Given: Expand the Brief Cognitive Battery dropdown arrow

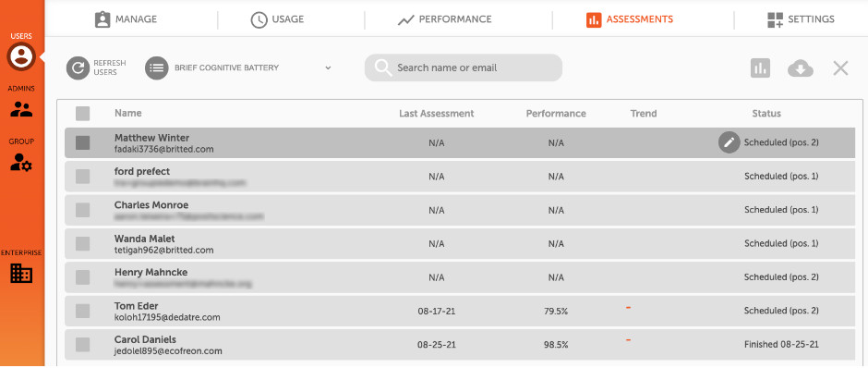Looking at the screenshot, I should pos(328,68).
